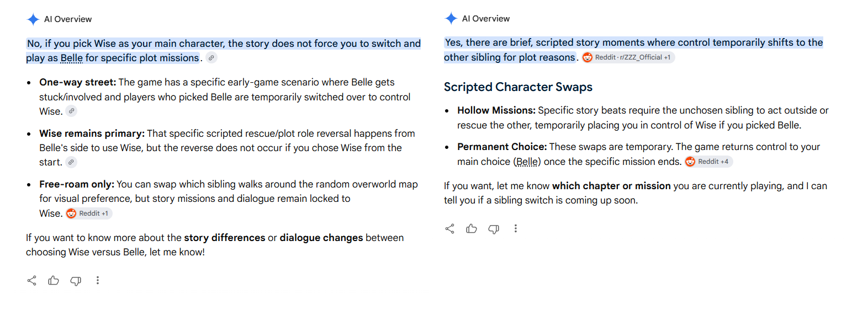Thumbs down the right AI Overview
This screenshot has width=868, height=321.
click(494, 229)
